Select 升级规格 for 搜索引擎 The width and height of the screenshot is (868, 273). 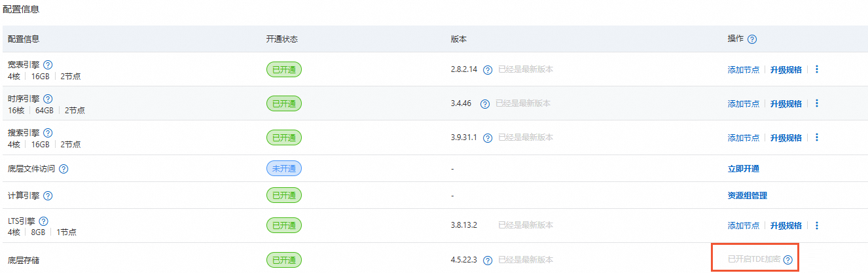pos(786,137)
